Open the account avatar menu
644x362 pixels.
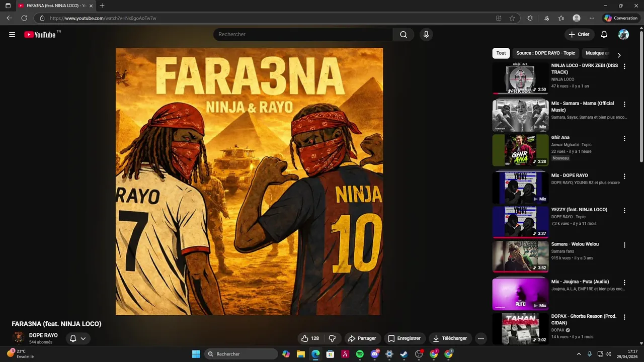point(623,35)
